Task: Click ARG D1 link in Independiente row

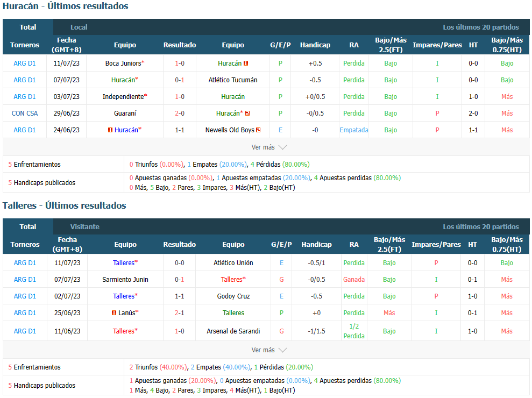Action: [x=24, y=97]
